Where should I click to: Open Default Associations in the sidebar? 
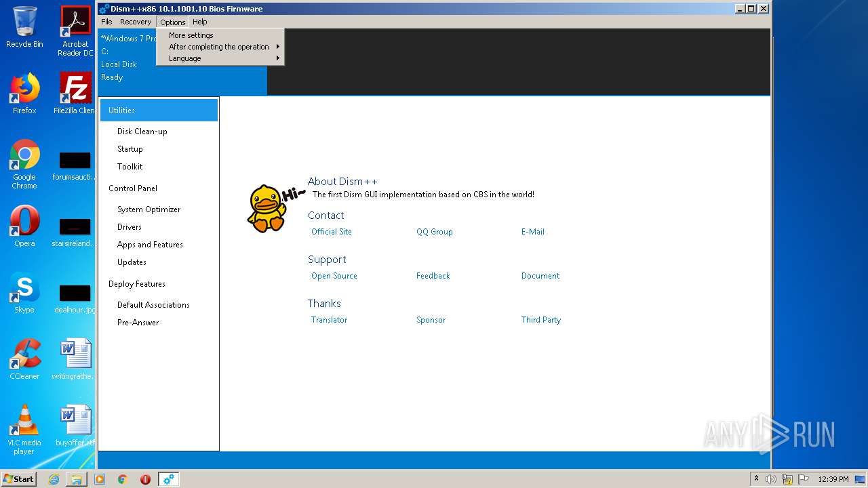pos(153,305)
